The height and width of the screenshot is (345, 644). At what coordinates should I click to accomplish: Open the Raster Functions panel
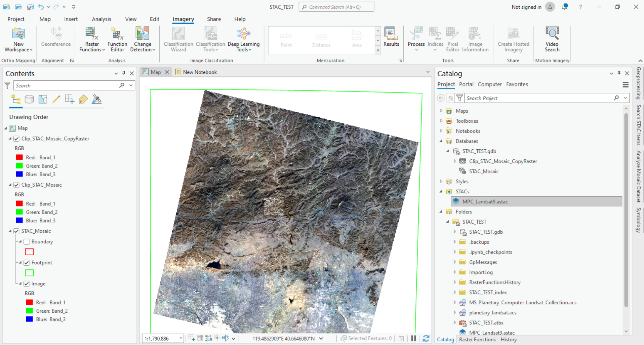(477, 340)
